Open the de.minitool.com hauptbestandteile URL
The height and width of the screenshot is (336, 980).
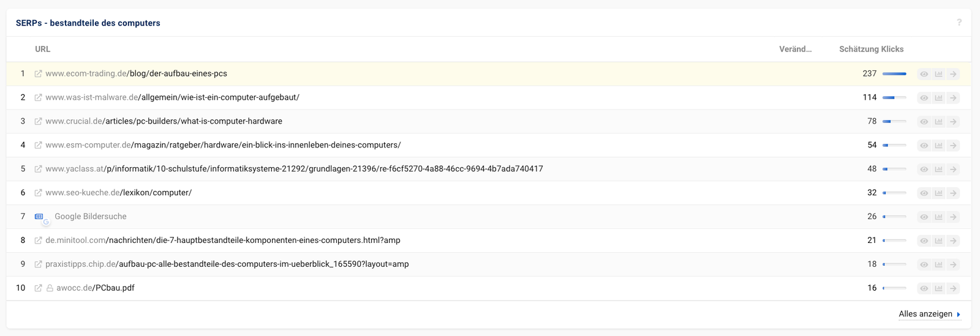point(223,241)
